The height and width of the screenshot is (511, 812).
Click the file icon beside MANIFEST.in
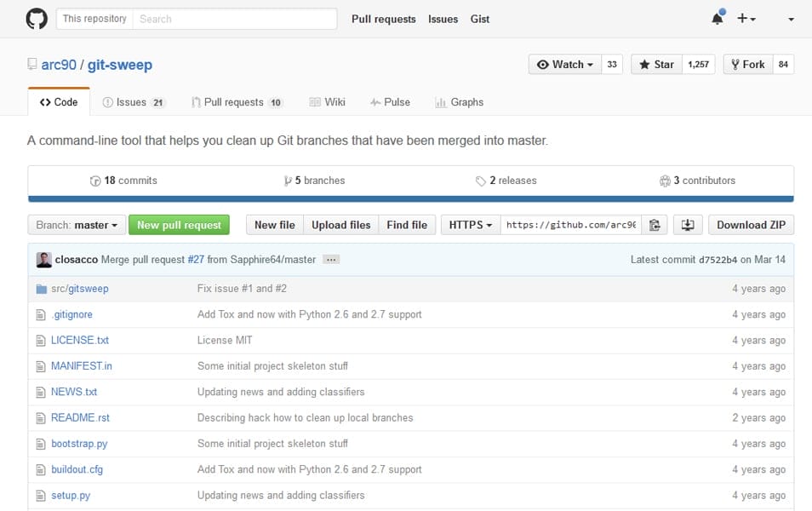(41, 366)
